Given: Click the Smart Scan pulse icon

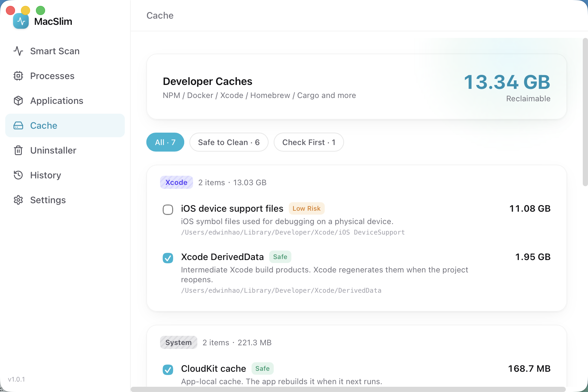Looking at the screenshot, I should click(18, 51).
